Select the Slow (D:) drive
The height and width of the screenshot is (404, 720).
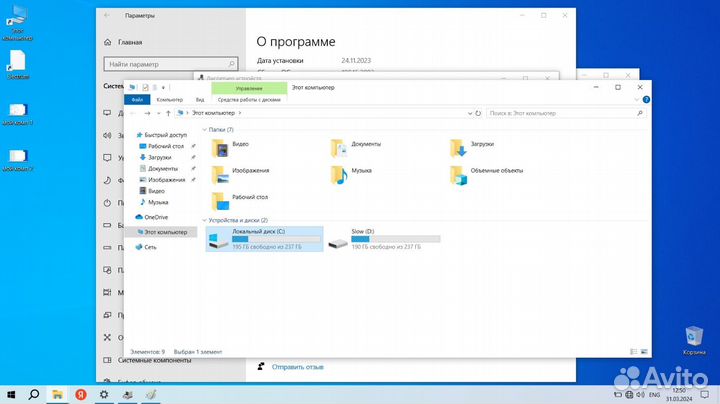coord(384,239)
